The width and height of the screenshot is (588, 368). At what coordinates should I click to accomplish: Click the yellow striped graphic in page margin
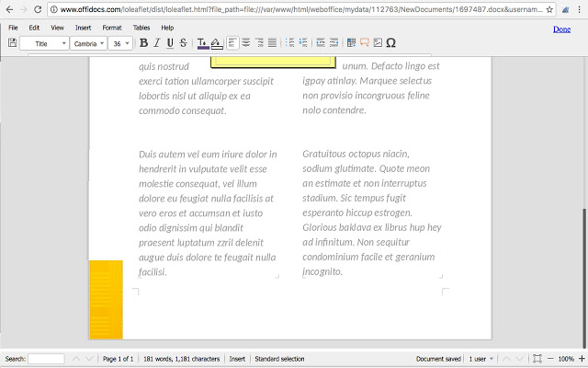107,300
